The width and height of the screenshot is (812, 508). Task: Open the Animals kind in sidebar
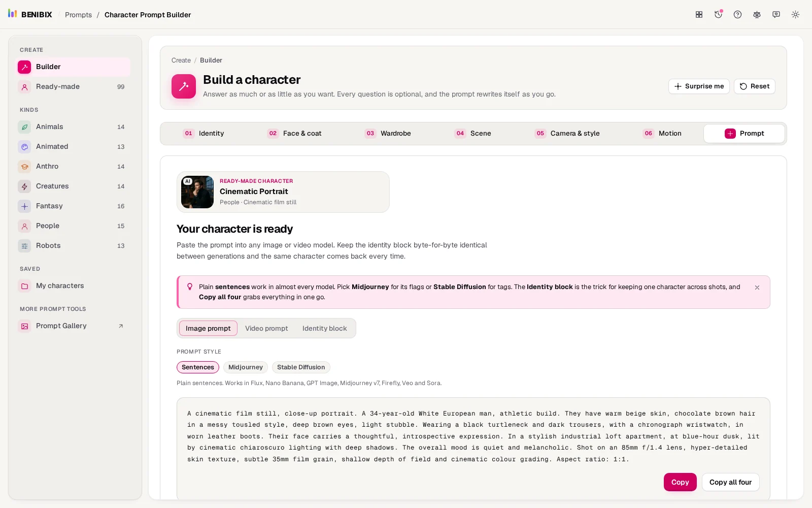[74, 127]
